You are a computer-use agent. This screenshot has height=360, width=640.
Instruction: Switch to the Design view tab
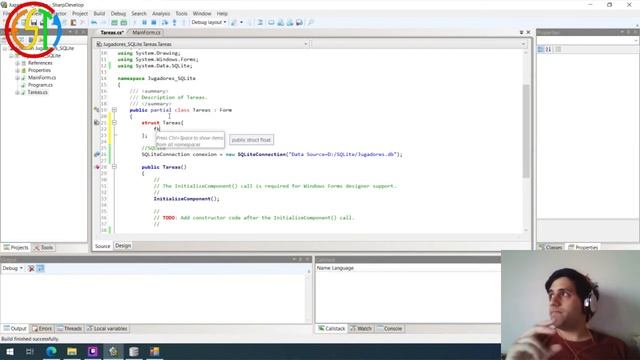tap(123, 246)
